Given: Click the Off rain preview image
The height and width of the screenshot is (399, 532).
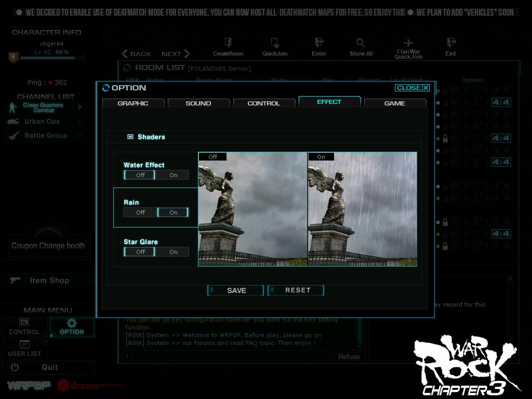Looking at the screenshot, I should 253,209.
